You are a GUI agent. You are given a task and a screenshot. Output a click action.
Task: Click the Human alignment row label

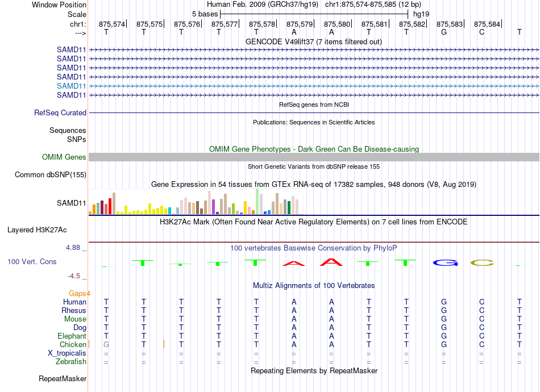pos(74,302)
